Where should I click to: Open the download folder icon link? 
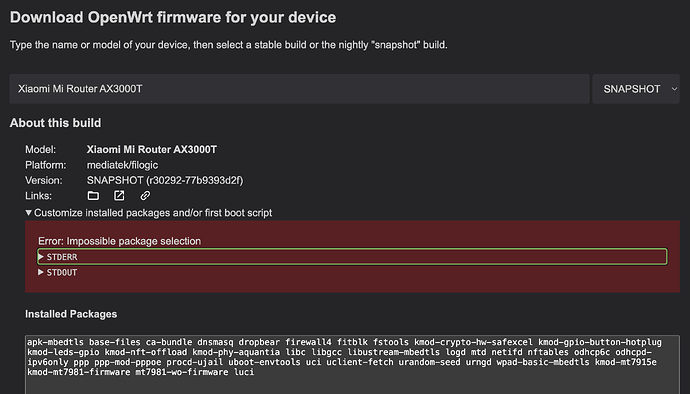click(x=93, y=196)
